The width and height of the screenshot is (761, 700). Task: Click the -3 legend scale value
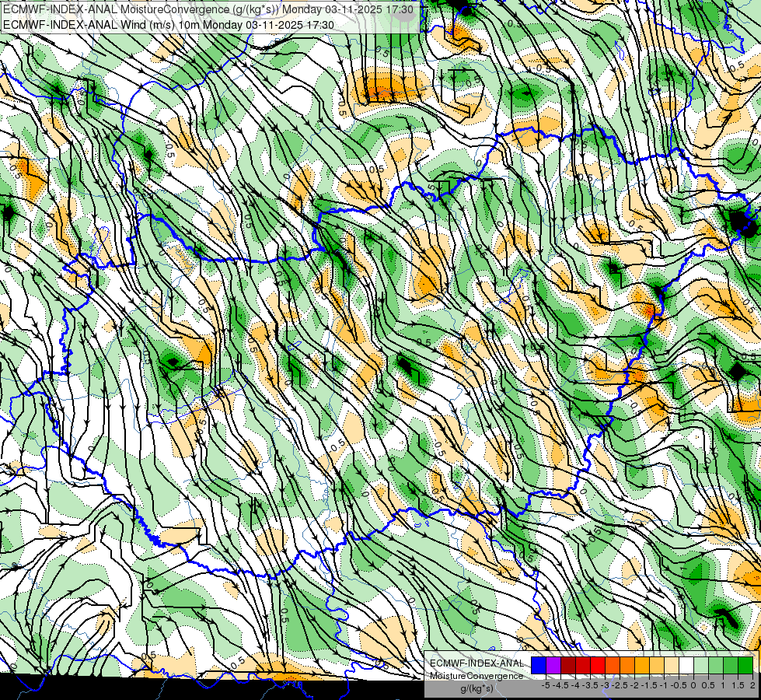point(605,685)
